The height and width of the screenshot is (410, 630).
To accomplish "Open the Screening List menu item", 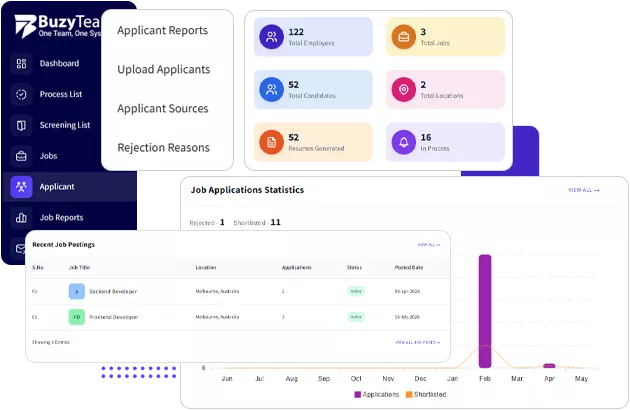I will coord(65,125).
